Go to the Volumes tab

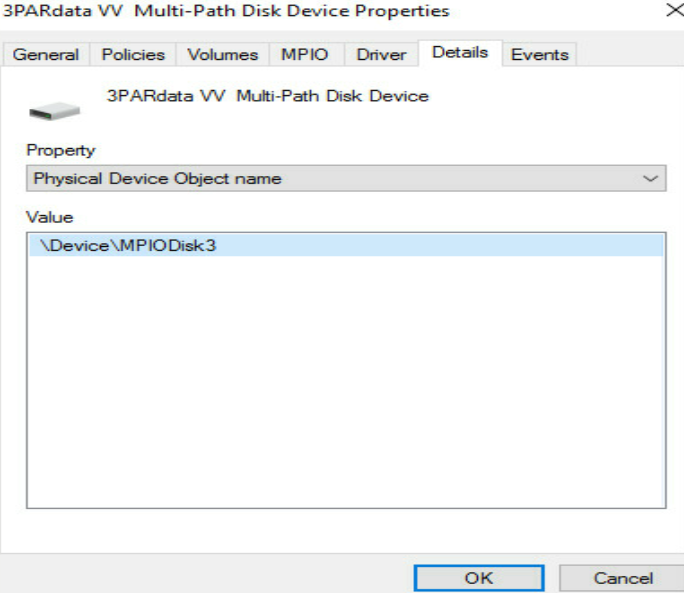point(222,55)
